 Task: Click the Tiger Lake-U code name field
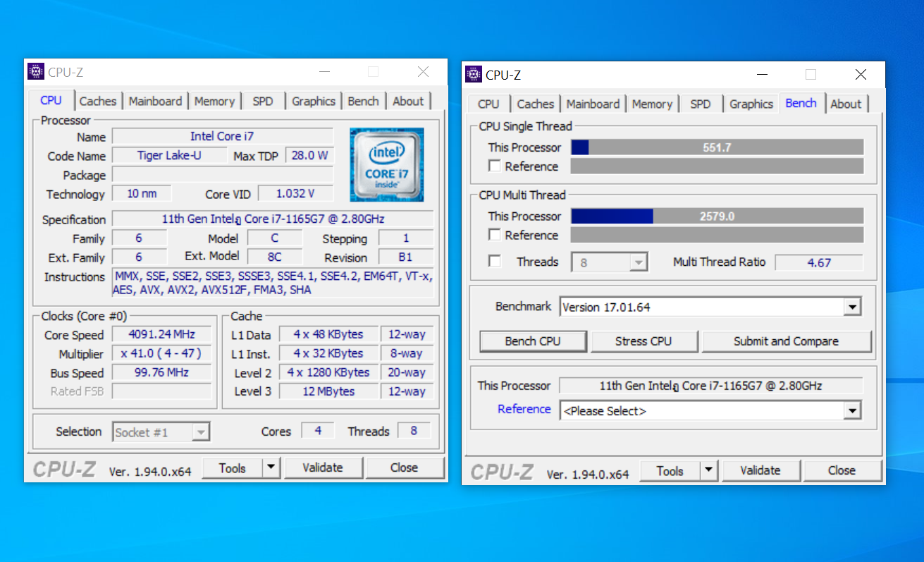(x=169, y=155)
